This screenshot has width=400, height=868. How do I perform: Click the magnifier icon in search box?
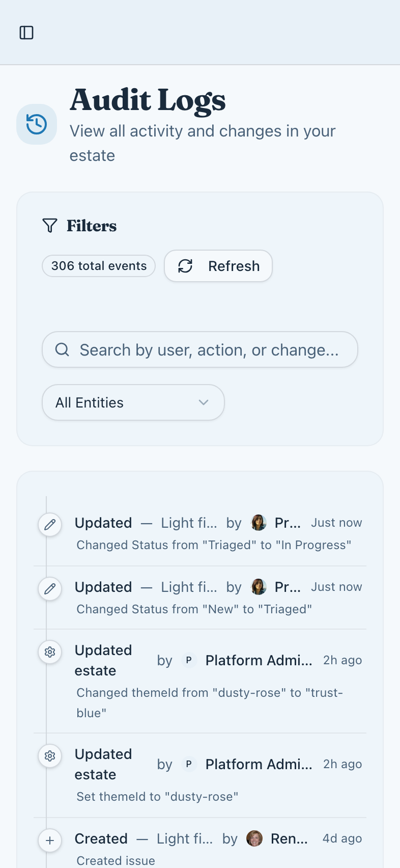click(x=62, y=350)
